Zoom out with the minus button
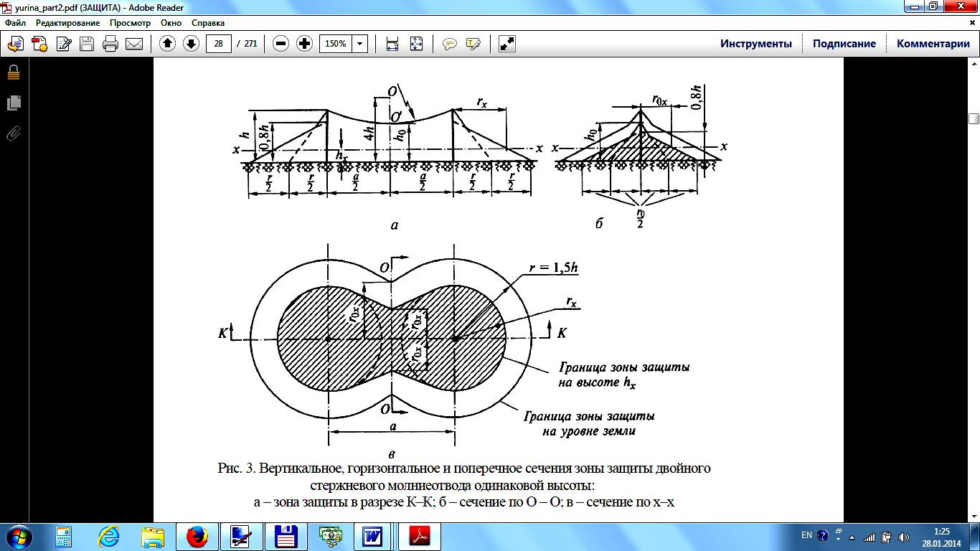980x551 pixels. 281,44
